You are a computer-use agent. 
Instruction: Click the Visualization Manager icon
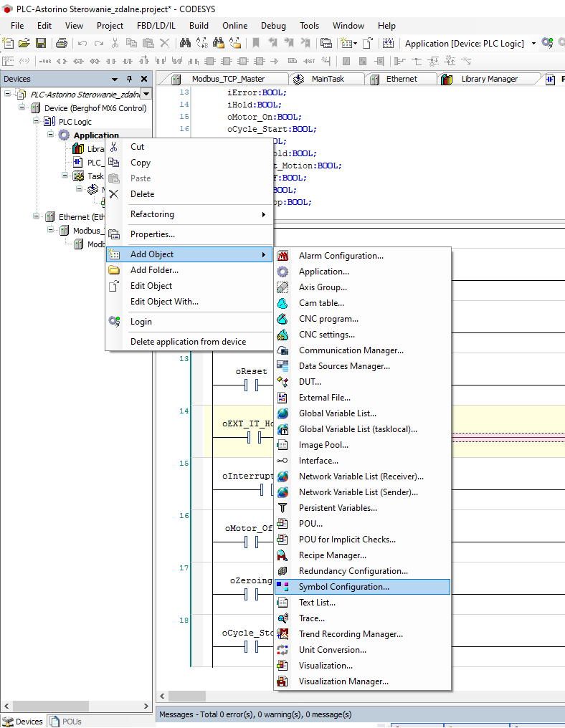coord(282,681)
